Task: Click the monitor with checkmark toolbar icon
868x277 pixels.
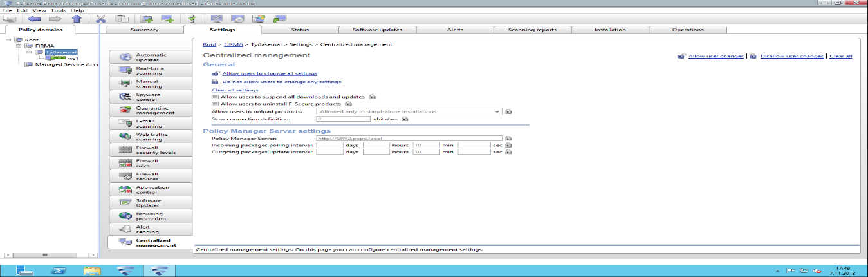Action: coord(217,19)
